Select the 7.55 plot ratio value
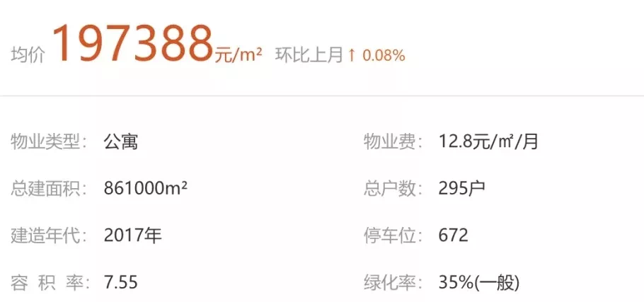644x302 pixels. click(x=120, y=283)
